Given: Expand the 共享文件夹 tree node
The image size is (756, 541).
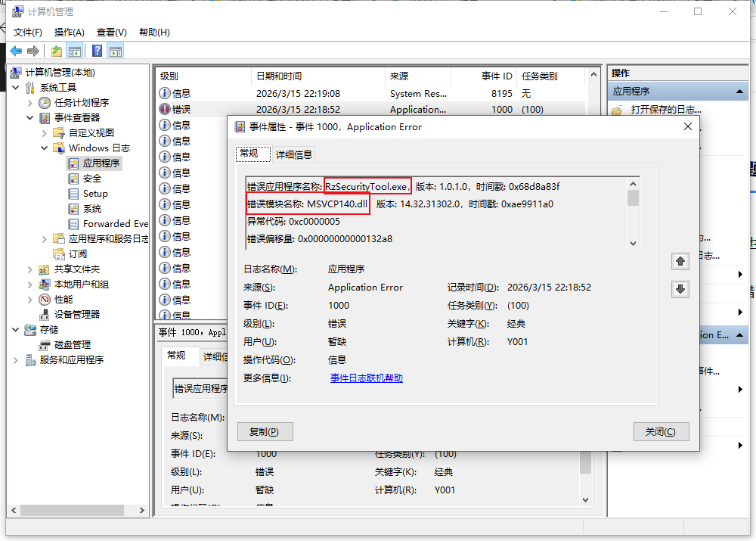Looking at the screenshot, I should [30, 269].
